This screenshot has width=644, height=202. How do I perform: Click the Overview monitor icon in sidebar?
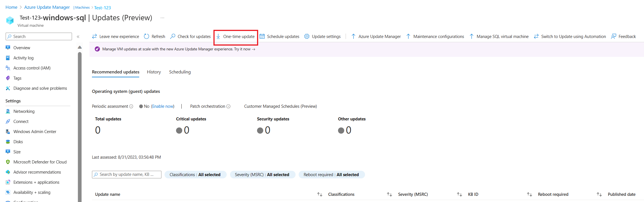[x=8, y=48]
